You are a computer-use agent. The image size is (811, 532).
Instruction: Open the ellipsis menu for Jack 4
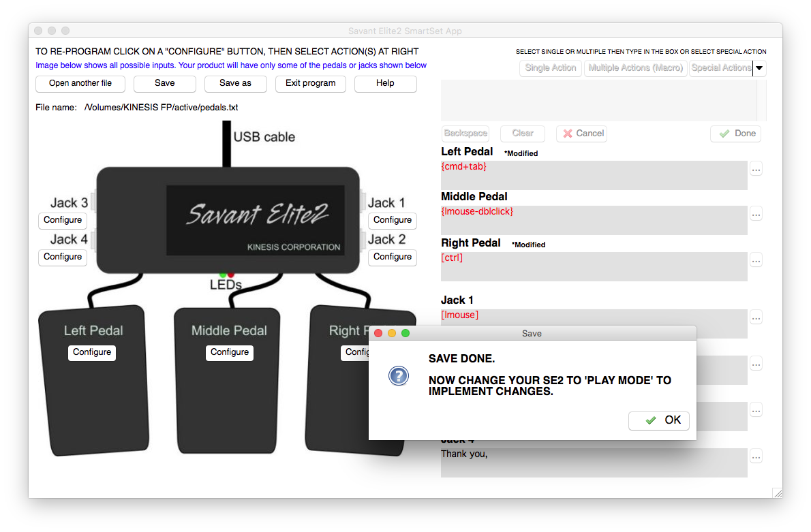(x=756, y=457)
